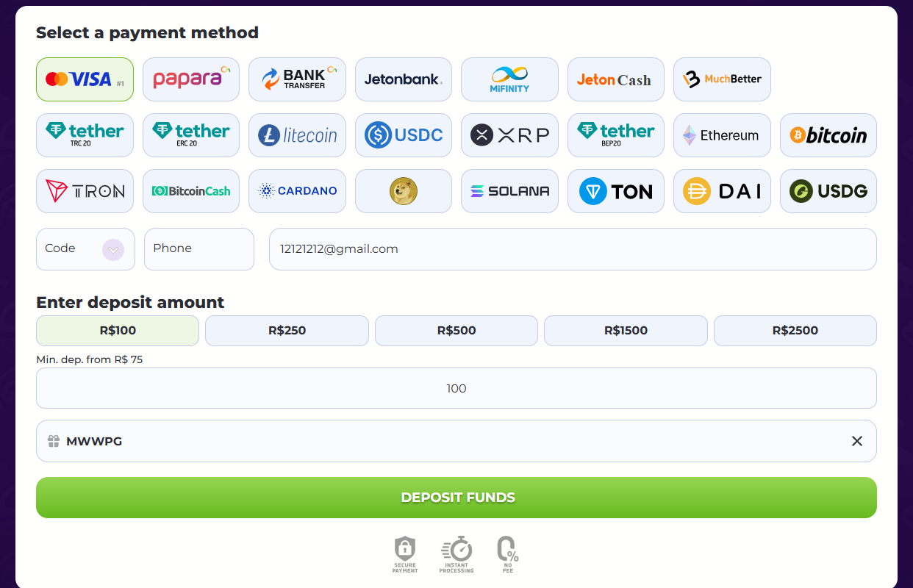
Task: Choose Papara as payment method
Action: click(x=191, y=79)
